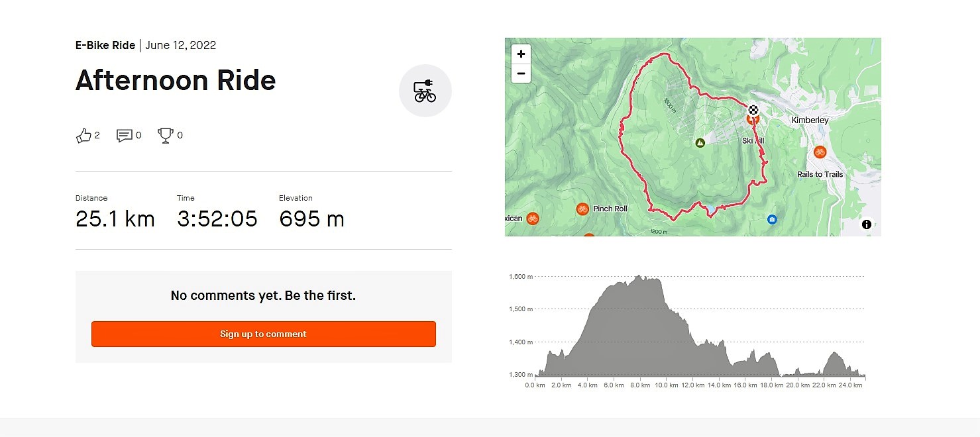Click the comment count beside the speech bubble
The width and height of the screenshot is (980, 437).
tap(138, 134)
